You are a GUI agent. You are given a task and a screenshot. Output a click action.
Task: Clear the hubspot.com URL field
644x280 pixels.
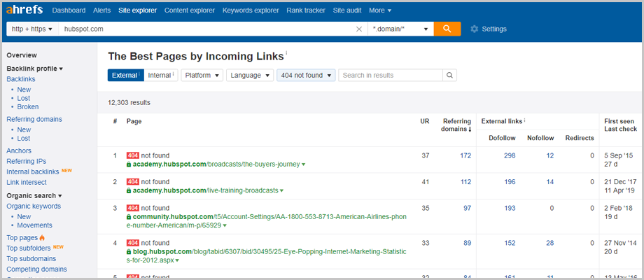[x=359, y=29]
